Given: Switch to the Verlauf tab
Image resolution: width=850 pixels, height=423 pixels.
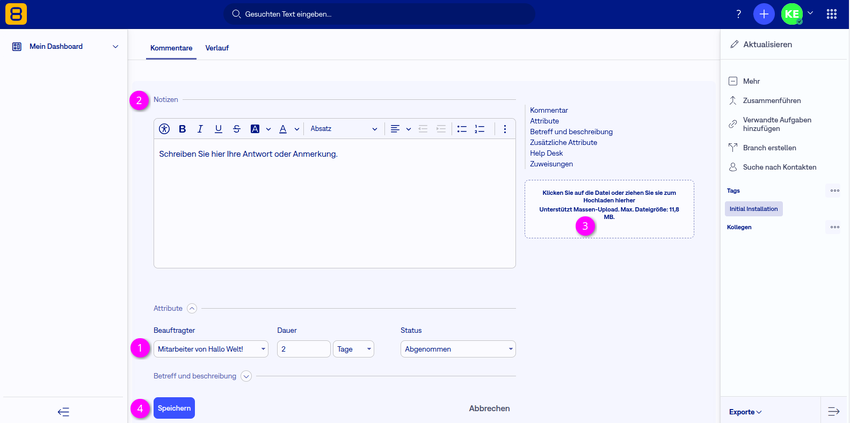Looking at the screenshot, I should click(217, 48).
